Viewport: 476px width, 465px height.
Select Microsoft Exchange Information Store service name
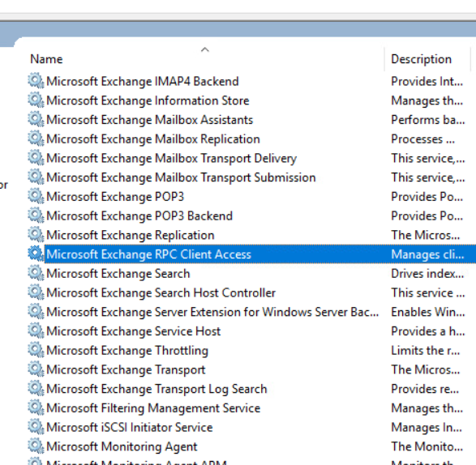pyautogui.click(x=148, y=100)
